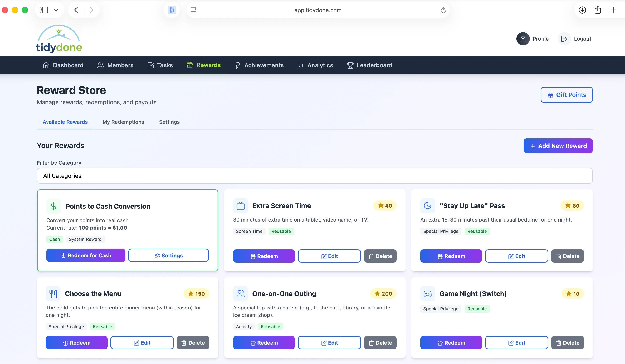Redeem the Game Night (Switch) reward
625x364 pixels.
point(451,343)
